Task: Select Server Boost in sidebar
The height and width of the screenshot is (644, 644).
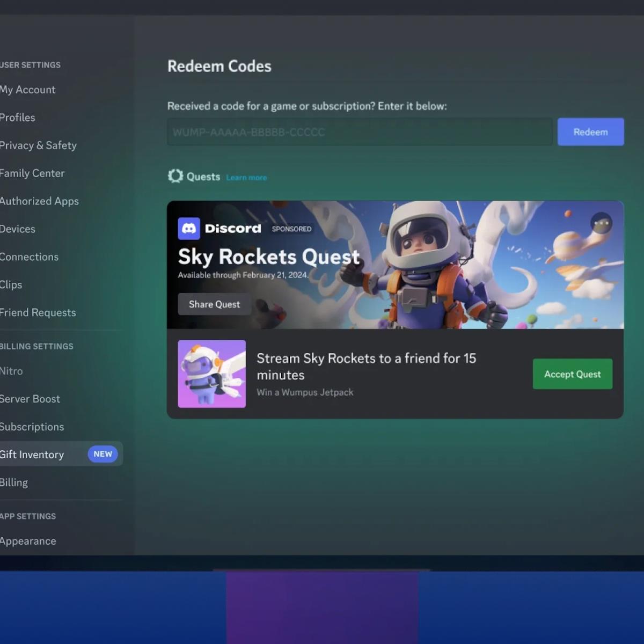Action: [x=30, y=399]
